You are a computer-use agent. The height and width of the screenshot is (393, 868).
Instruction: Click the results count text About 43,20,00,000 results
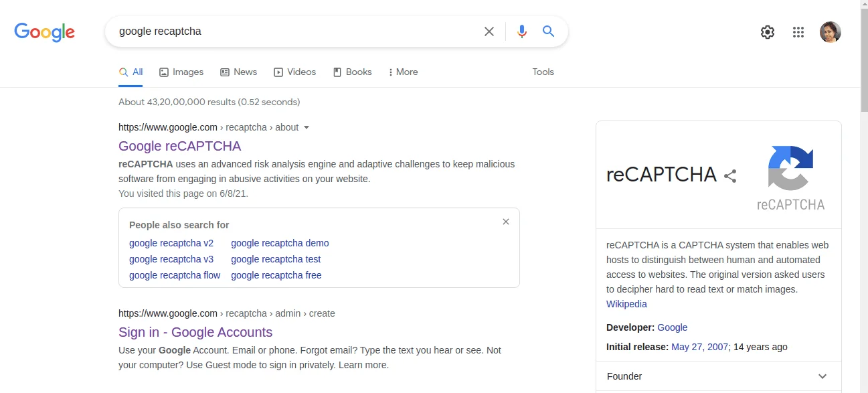(209, 102)
